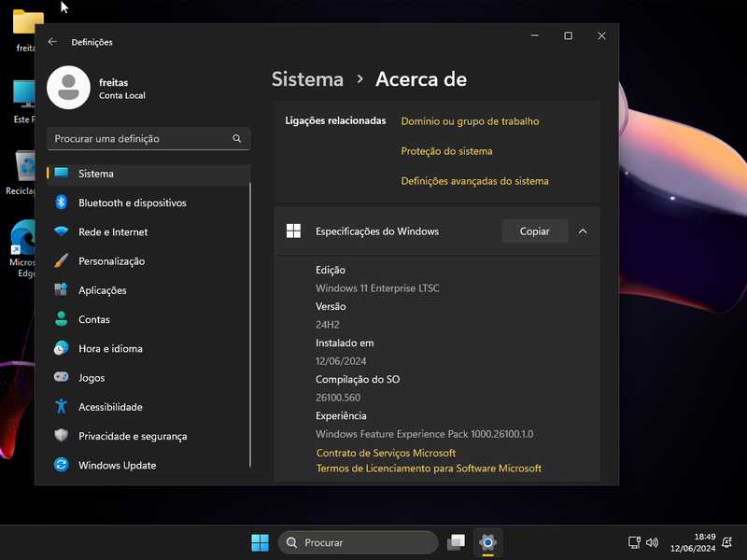Screen dimensions: 747x560
Task: Open Hora e idioma settings
Action: [x=148, y=348]
